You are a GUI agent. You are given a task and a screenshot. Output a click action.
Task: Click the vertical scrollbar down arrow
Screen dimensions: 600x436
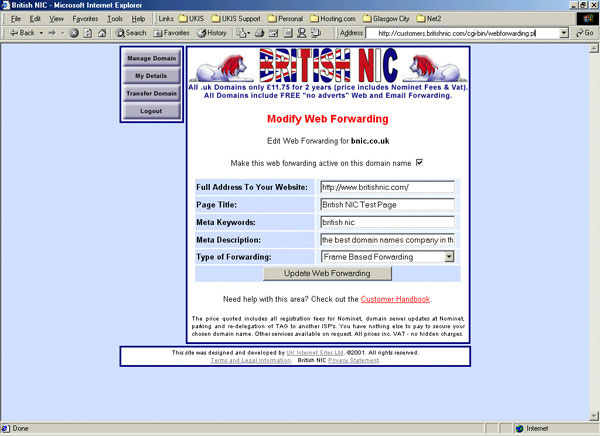594,416
